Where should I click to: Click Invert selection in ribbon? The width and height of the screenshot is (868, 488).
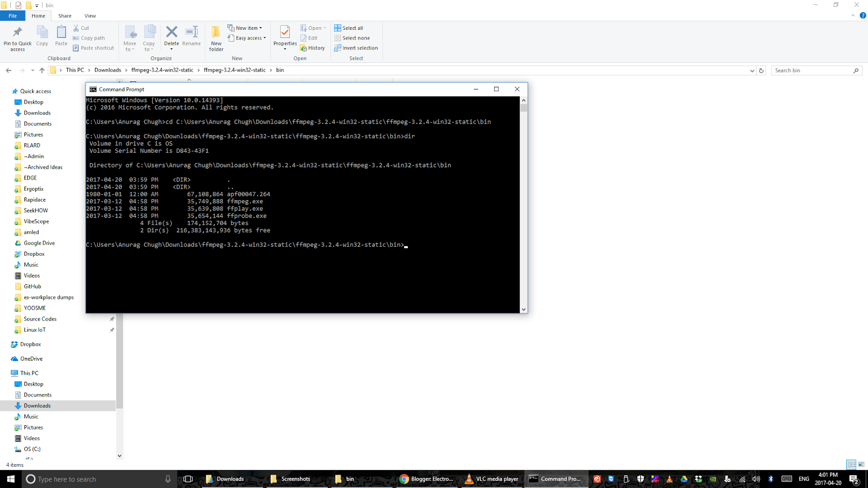[x=356, y=48]
